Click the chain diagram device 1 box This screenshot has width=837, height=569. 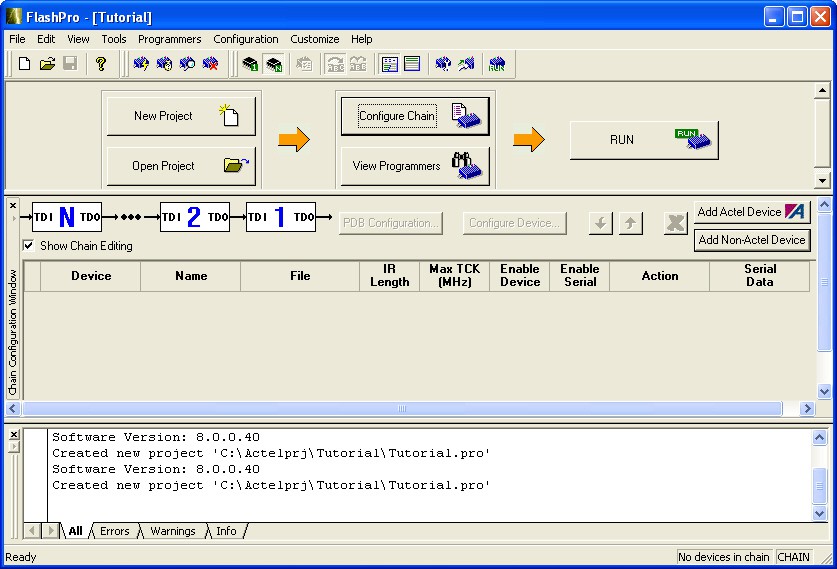(281, 217)
